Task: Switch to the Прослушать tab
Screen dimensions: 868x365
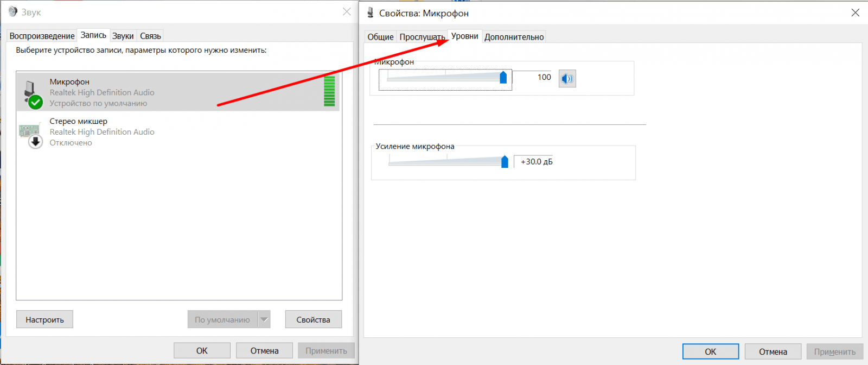Action: point(422,37)
